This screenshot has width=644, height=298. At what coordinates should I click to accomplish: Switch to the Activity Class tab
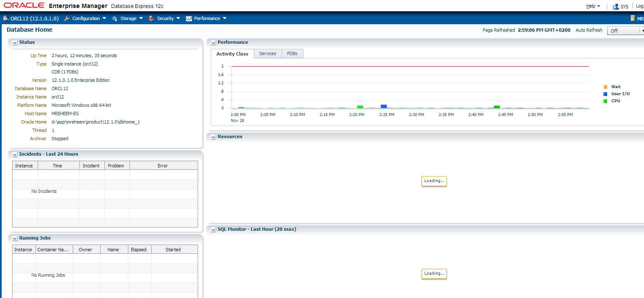click(x=232, y=54)
